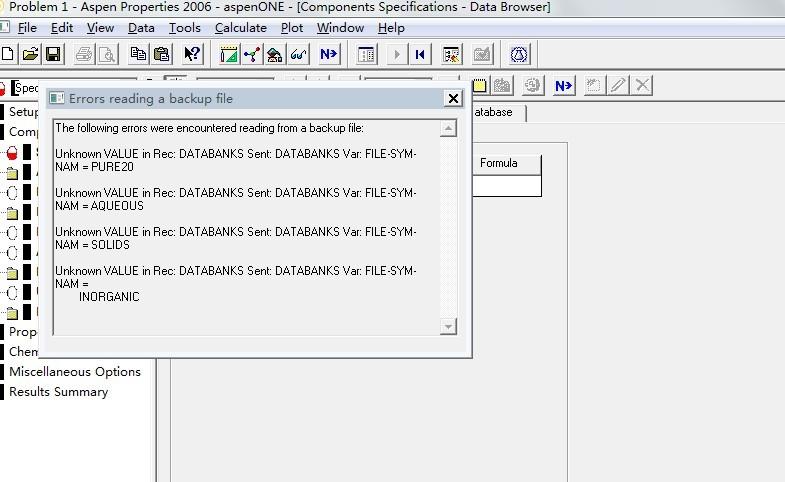
Task: Open the Plot menu
Action: click(292, 28)
